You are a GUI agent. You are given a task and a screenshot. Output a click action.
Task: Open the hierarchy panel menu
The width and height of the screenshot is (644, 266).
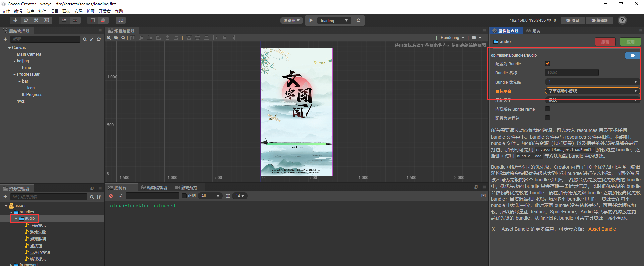(x=100, y=30)
